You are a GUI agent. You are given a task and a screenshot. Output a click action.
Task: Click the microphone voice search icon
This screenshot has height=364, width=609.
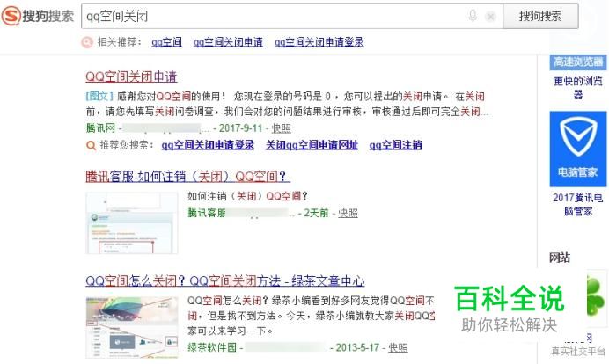point(473,16)
